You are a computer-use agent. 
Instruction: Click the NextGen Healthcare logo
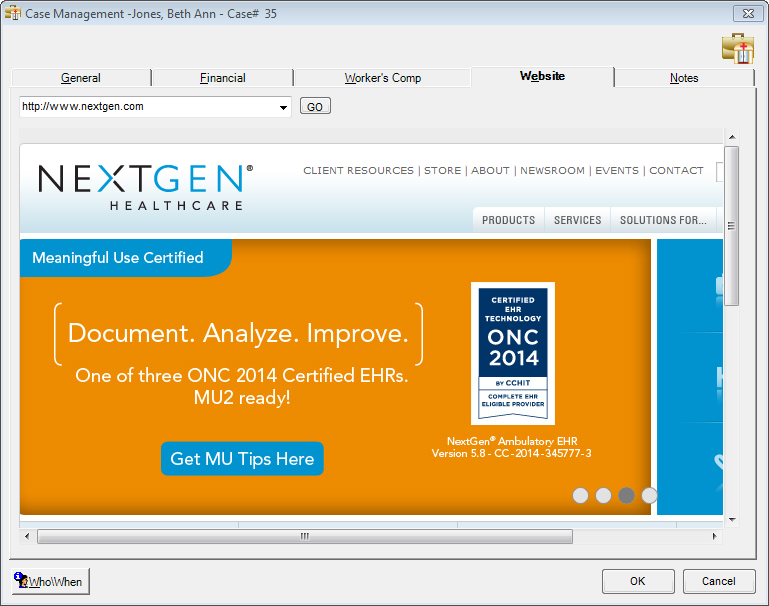click(146, 187)
